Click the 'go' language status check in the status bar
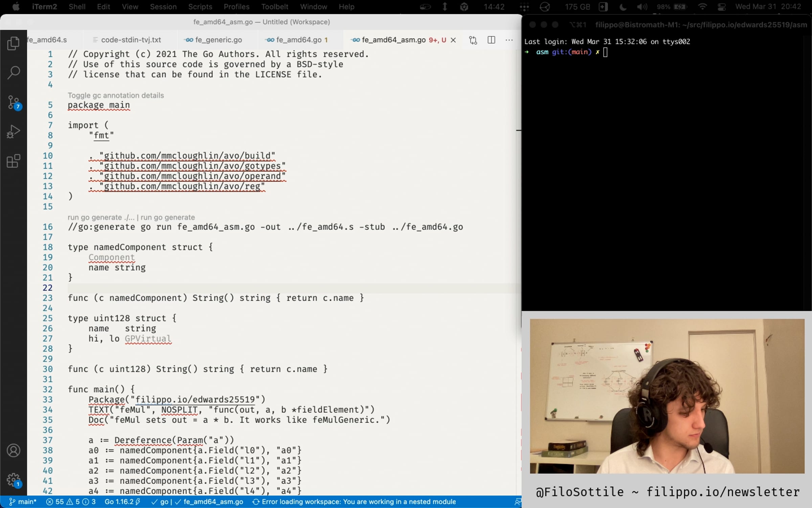 click(160, 502)
